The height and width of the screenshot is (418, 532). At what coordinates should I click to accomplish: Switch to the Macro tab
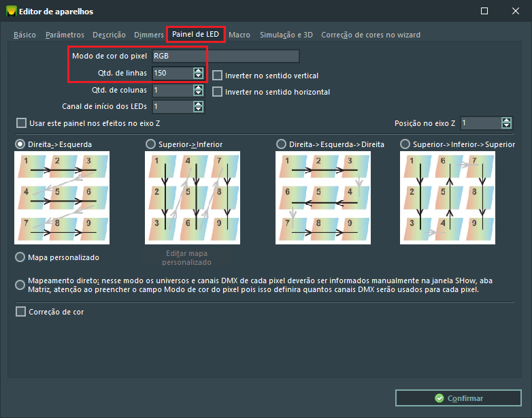point(239,35)
